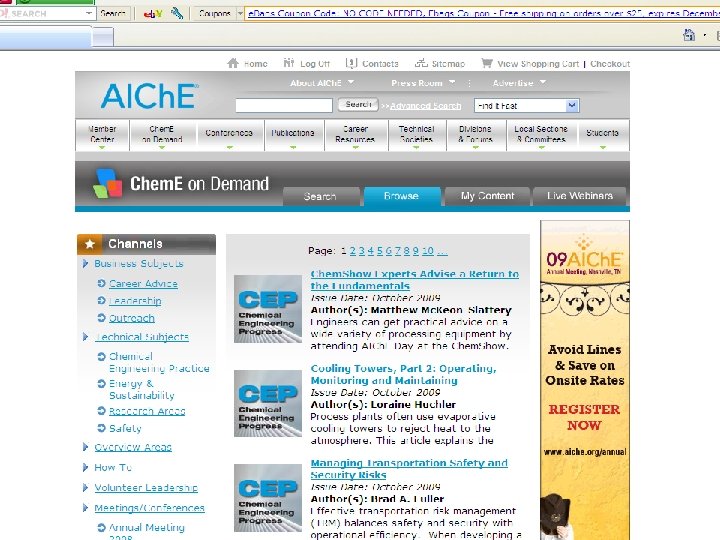Open the Advertise dropdown menu
This screenshot has width=720, height=540.
tap(519, 83)
